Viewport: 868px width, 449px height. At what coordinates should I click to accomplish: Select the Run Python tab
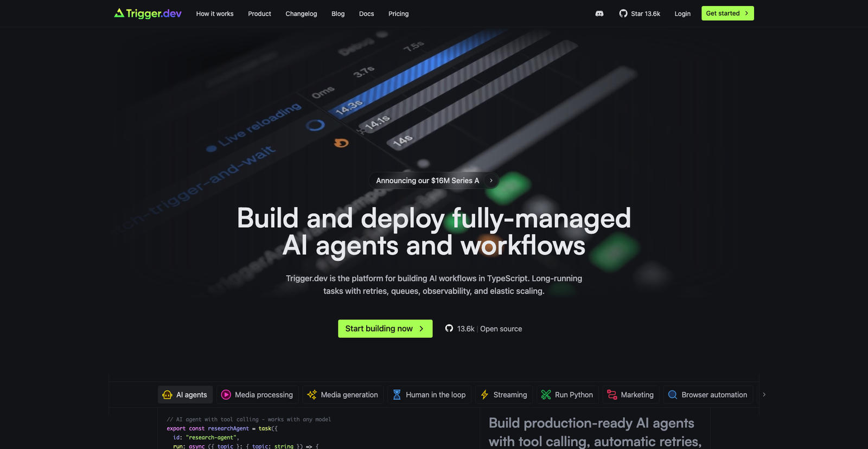[567, 395]
